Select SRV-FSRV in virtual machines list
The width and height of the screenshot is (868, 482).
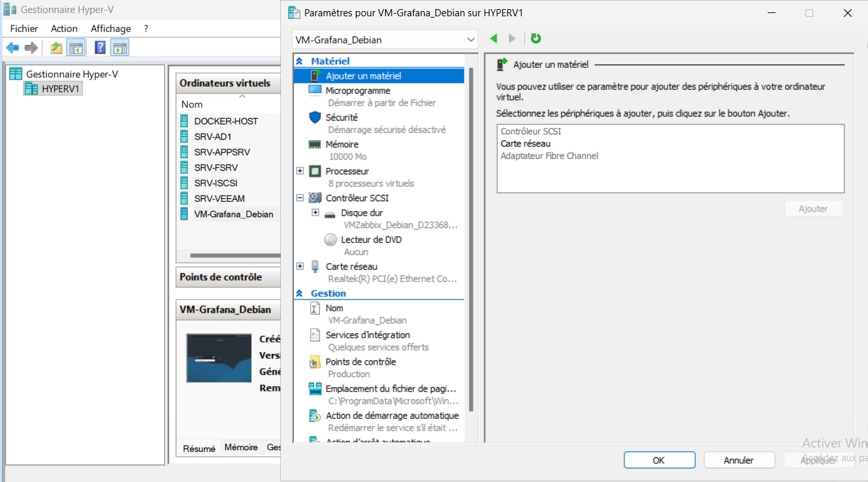tap(216, 167)
